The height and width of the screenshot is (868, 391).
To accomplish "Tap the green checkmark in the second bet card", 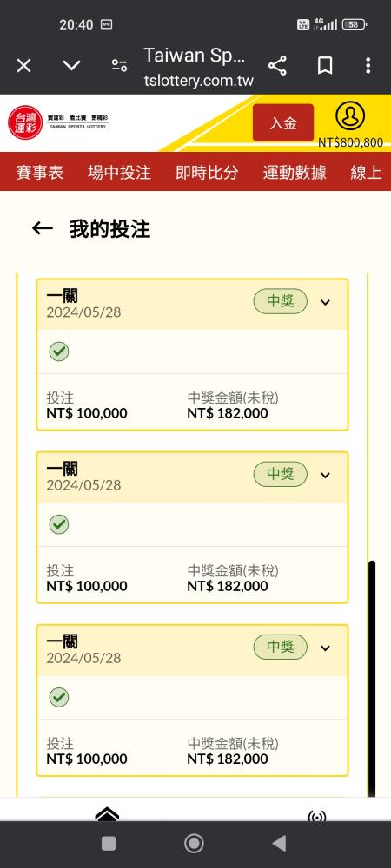I will point(59,524).
